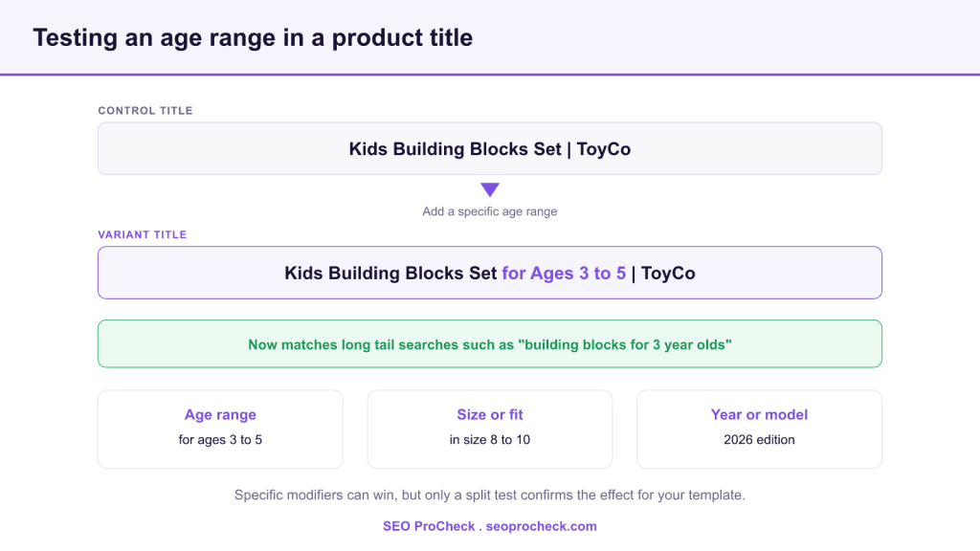The image size is (980, 551).
Task: Click the green long tail searches banner
Action: [x=490, y=344]
